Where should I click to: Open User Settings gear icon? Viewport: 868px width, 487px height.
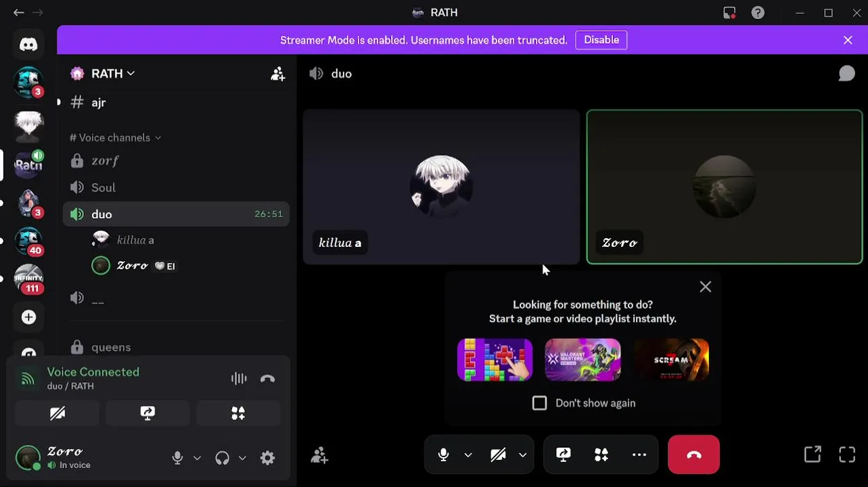pyautogui.click(x=268, y=458)
